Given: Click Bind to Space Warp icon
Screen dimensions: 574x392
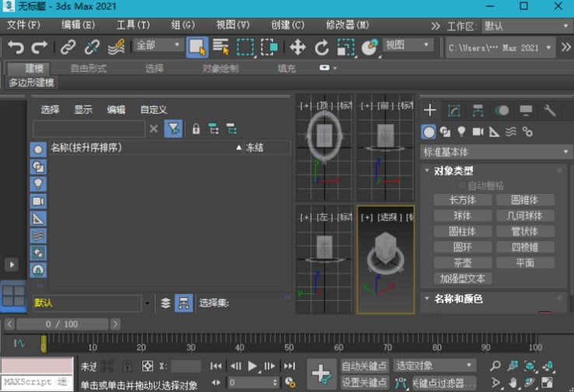Looking at the screenshot, I should (x=116, y=47).
